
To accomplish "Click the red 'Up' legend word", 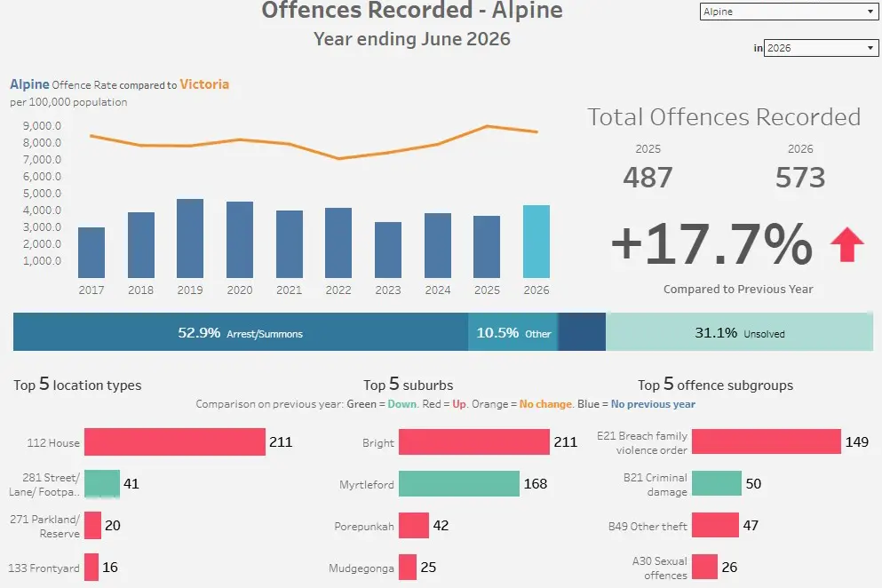I will pyautogui.click(x=459, y=404).
